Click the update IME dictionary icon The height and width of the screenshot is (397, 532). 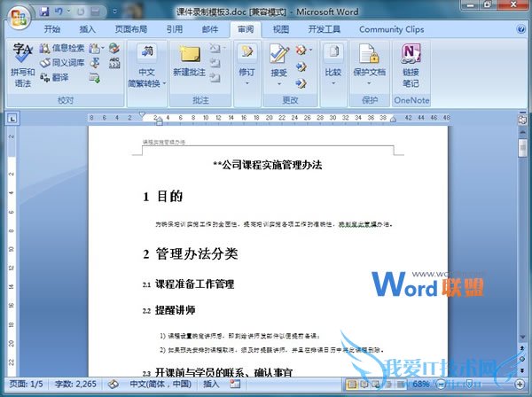pyautogui.click(x=94, y=78)
